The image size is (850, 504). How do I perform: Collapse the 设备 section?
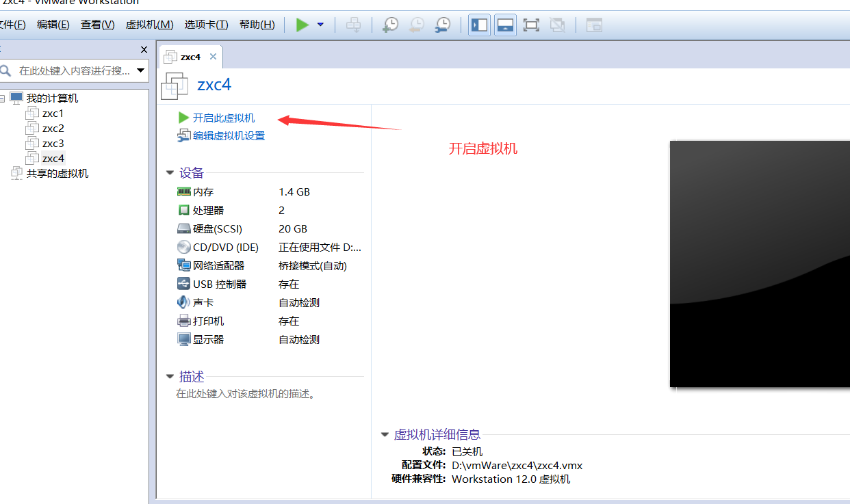(x=170, y=173)
